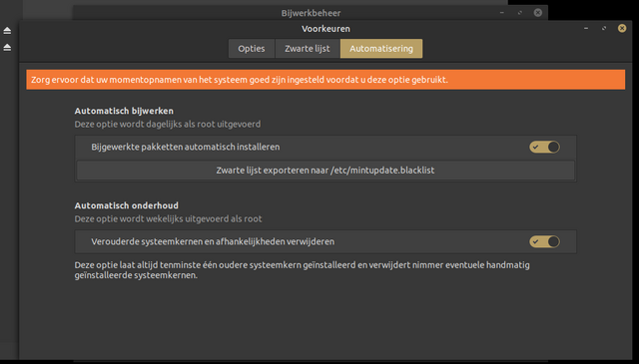The width and height of the screenshot is (639, 364).
Task: Close the Voorkeuren window
Action: [622, 28]
